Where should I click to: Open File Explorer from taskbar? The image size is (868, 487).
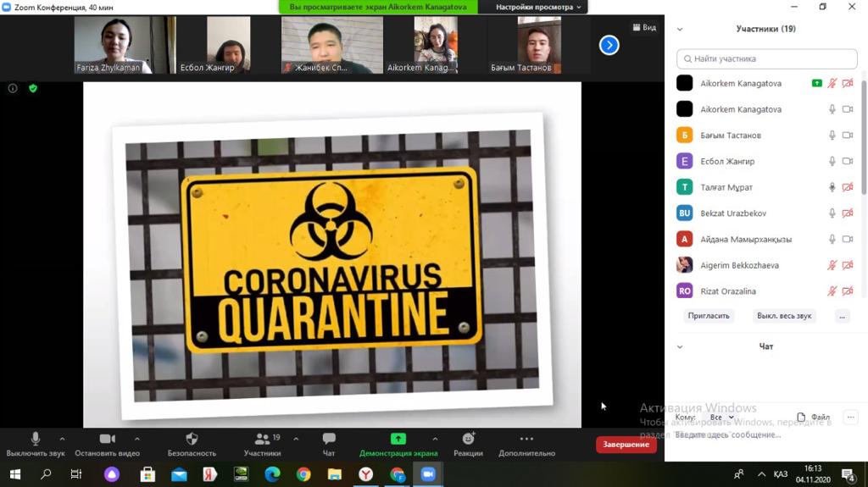point(334,475)
